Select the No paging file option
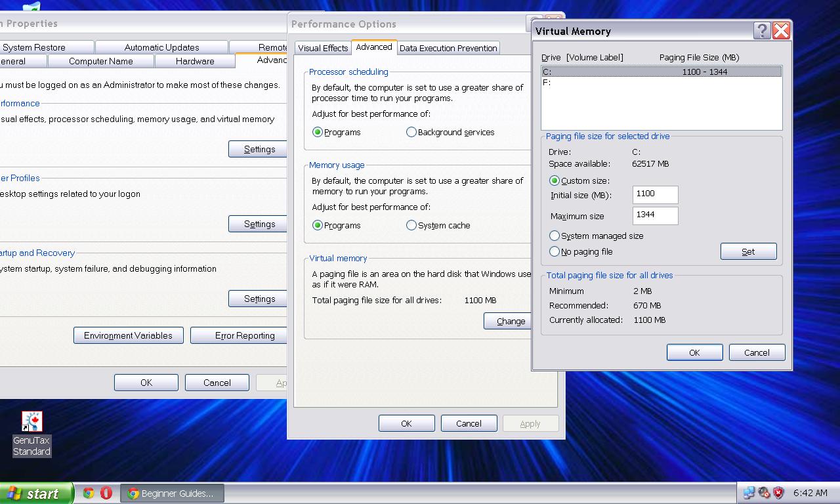Image resolution: width=840 pixels, height=504 pixels. pyautogui.click(x=555, y=252)
